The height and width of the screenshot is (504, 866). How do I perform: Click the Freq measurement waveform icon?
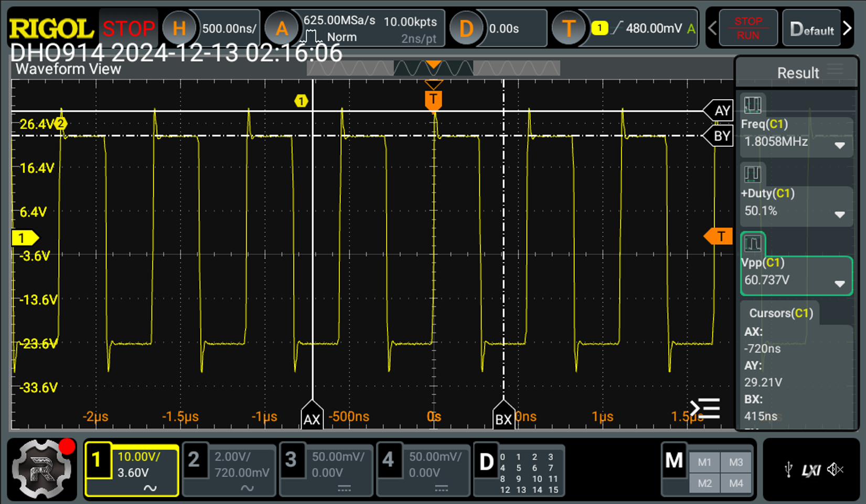pyautogui.click(x=753, y=105)
